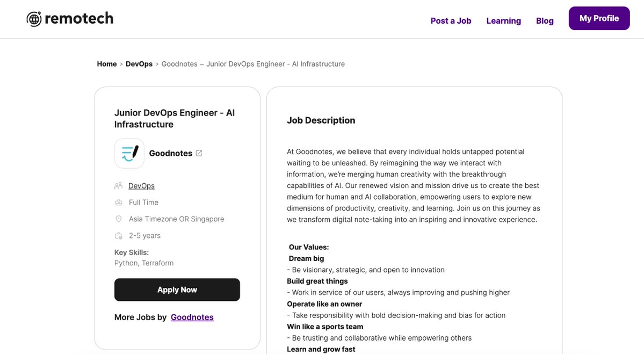The image size is (644, 354).
Task: View more jobs by Goodnotes link
Action: 192,317
